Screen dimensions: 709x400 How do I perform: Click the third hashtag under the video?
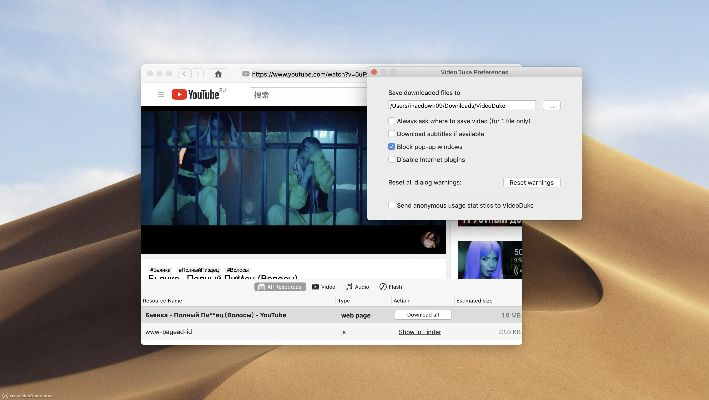pyautogui.click(x=237, y=270)
